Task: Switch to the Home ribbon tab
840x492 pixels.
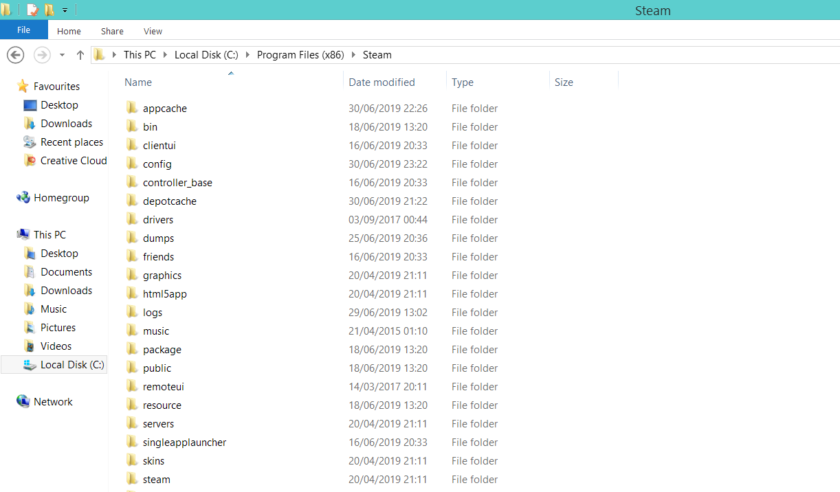Action: click(69, 31)
